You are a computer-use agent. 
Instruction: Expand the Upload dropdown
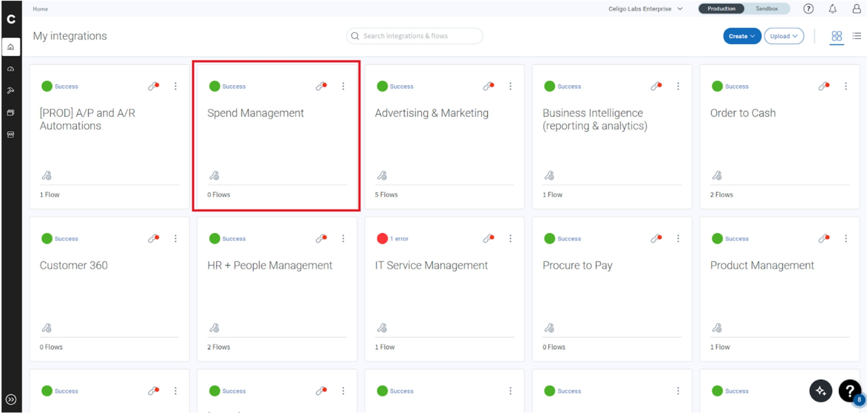784,36
